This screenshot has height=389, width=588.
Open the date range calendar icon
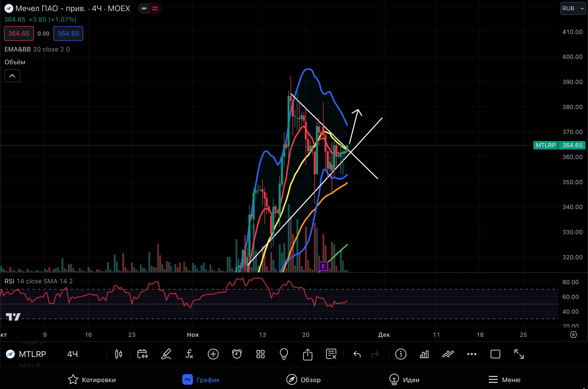[142, 354]
